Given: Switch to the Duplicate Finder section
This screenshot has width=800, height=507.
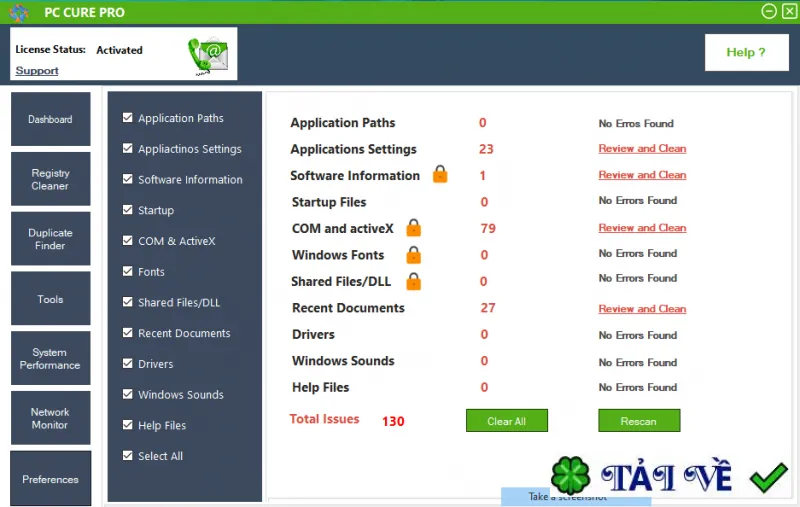Looking at the screenshot, I should click(51, 239).
